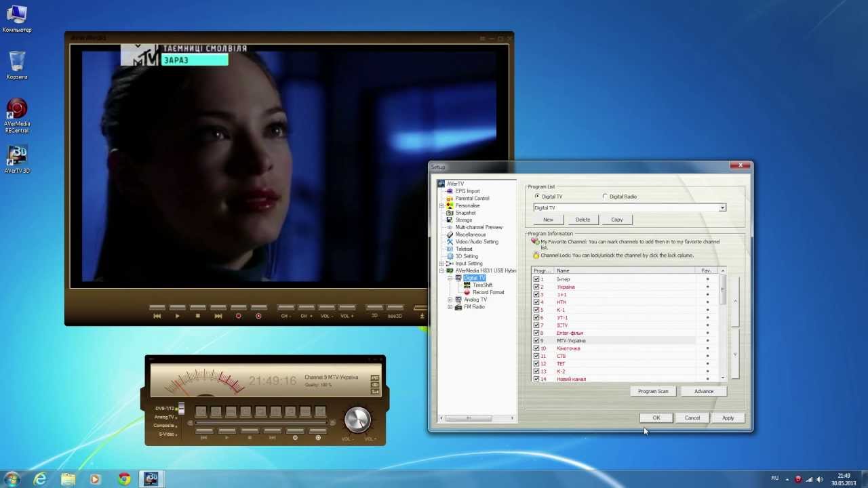Viewport: 868px width, 488px height.
Task: Click the RU language indicator in the tray
Action: pyautogui.click(x=774, y=479)
